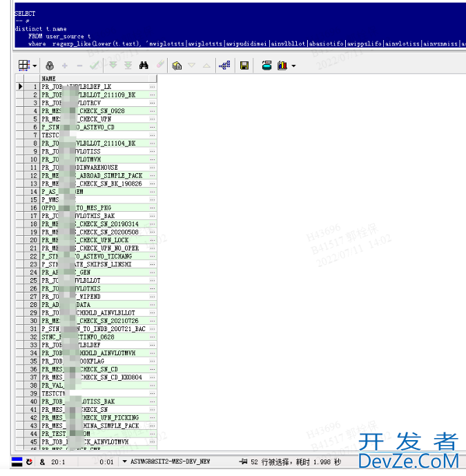The width and height of the screenshot is (466, 476).
Task: Click the cell ending with _ABROAD_SIMPLE_PACK
Action: tap(95, 176)
